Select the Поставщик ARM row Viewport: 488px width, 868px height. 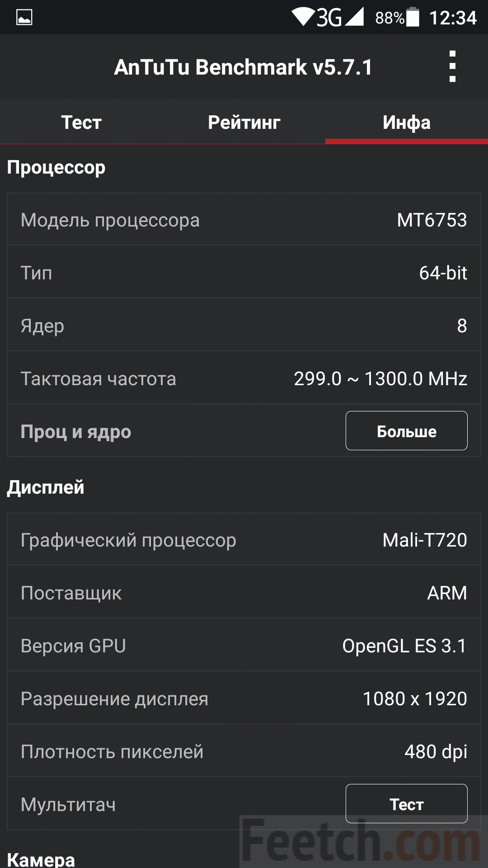(x=244, y=593)
